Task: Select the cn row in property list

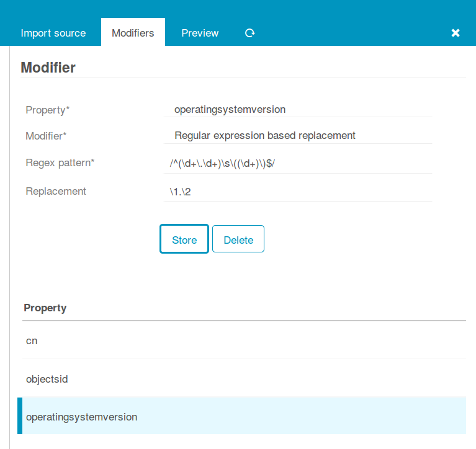Action: pyautogui.click(x=244, y=340)
